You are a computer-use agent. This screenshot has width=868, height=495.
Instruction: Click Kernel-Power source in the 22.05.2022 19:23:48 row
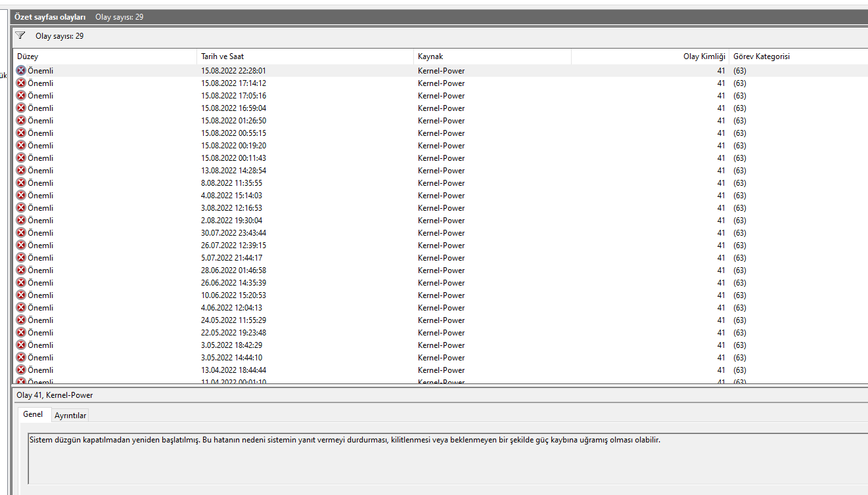441,332
